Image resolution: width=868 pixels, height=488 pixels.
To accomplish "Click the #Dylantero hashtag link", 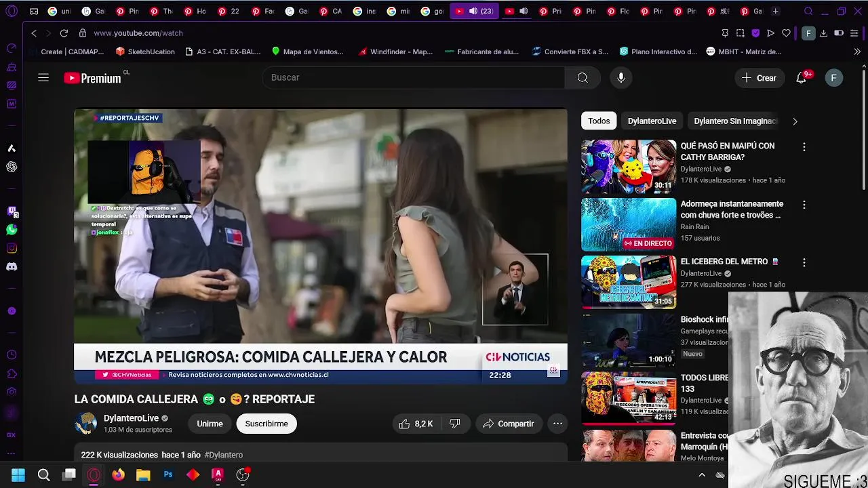I will (223, 455).
